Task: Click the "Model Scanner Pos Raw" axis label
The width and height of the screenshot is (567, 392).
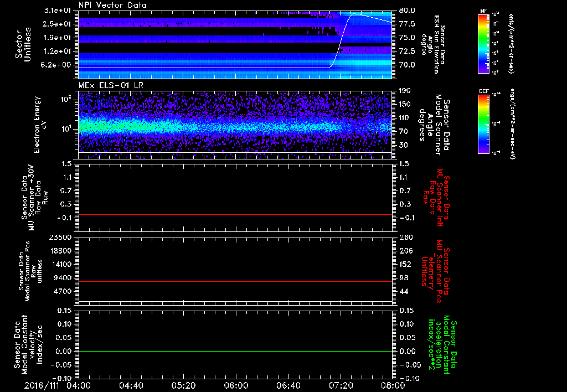Action: pos(31,271)
